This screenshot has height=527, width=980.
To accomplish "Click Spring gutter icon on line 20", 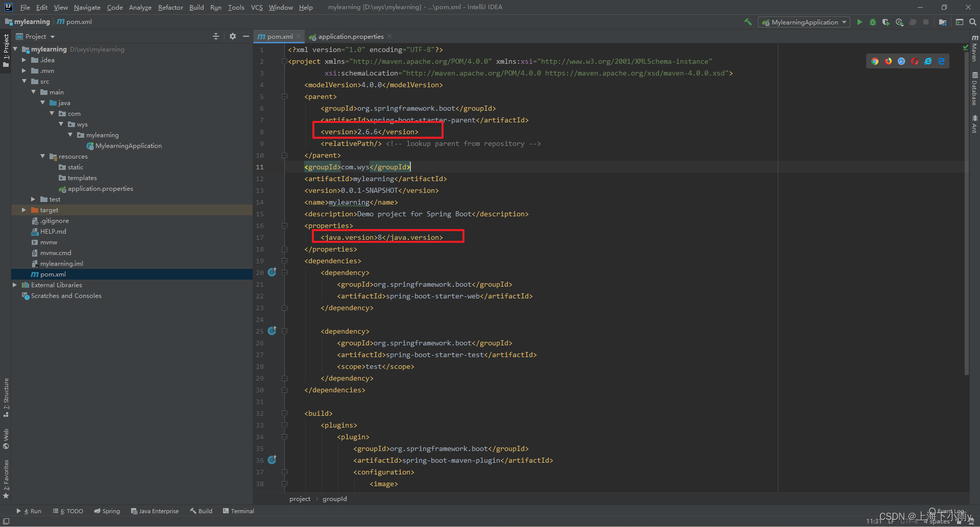I will click(272, 272).
